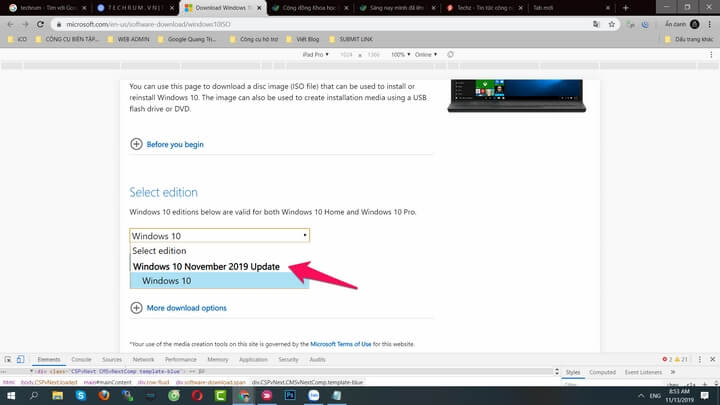Click the rotate device icon in device toolbar
720x405 pixels.
pyautogui.click(x=450, y=54)
